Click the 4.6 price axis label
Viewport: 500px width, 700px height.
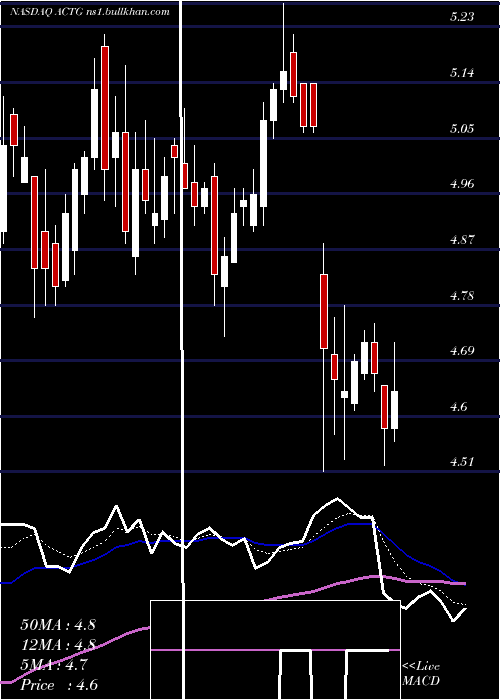(458, 406)
